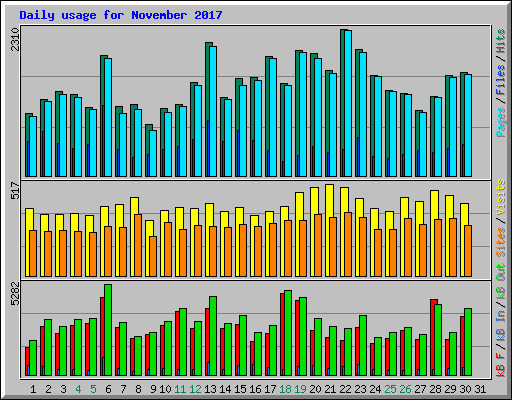Click the "Sites" legend label
512x400 pixels.
tap(501, 242)
